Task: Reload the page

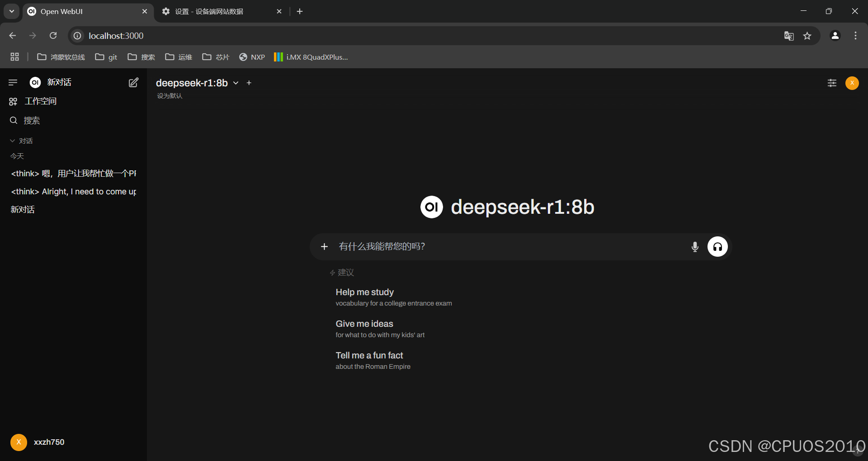Action: 53,36
